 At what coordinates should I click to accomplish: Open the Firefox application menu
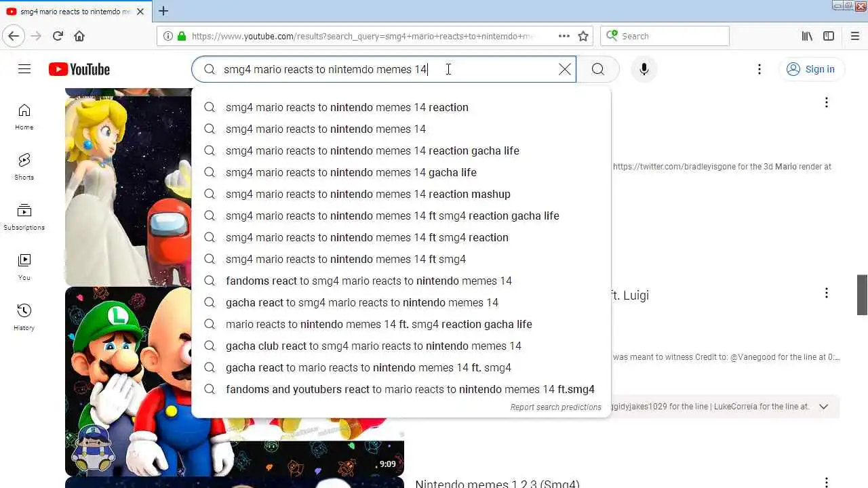[854, 36]
